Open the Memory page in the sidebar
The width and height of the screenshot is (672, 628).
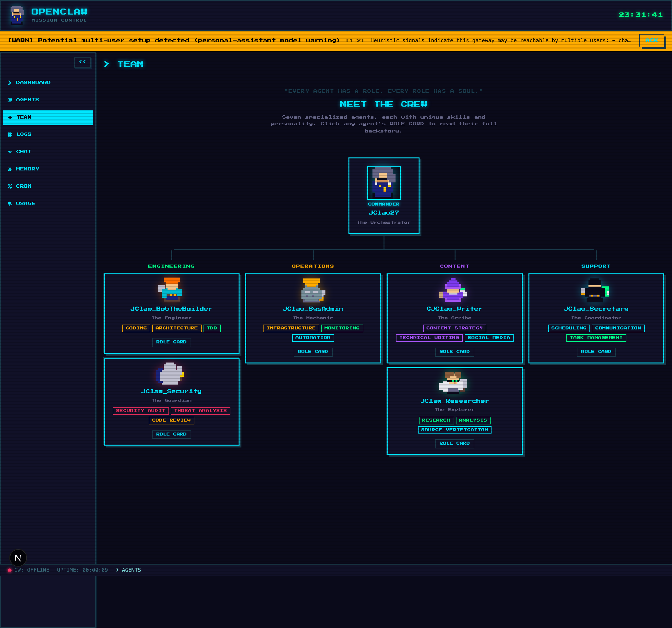pos(27,169)
